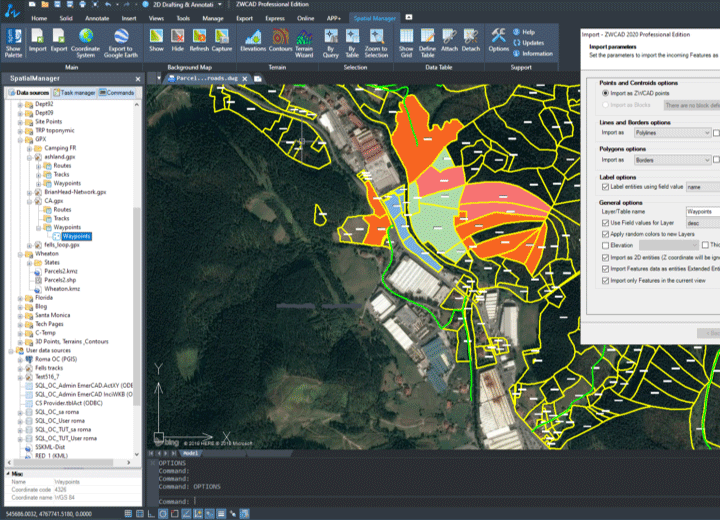Select Parcels2.shp in the tree
This screenshot has height=520, width=720.
tap(60, 280)
